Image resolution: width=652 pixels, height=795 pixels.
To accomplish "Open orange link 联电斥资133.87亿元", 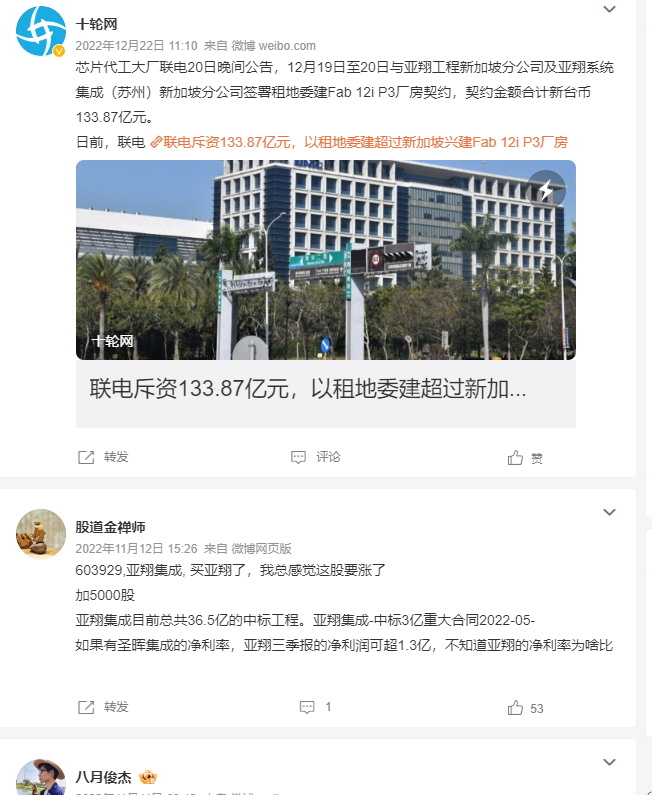I will (x=359, y=142).
